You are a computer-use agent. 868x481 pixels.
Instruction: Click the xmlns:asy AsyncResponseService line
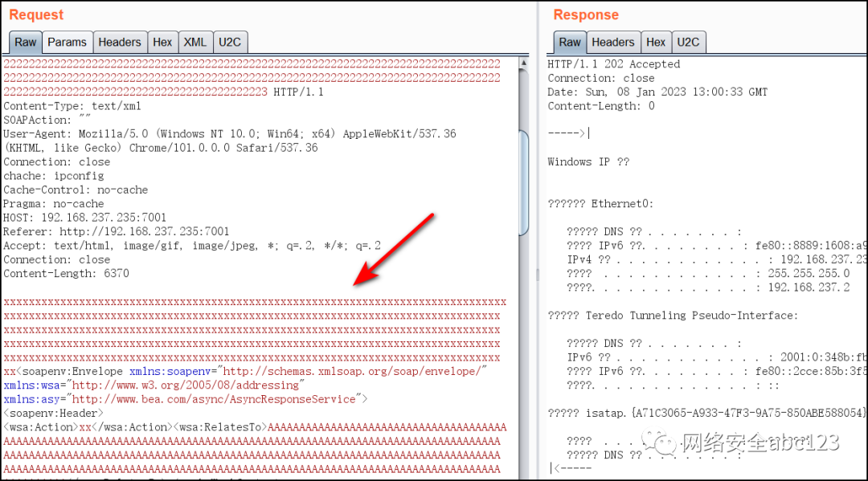tap(186, 399)
